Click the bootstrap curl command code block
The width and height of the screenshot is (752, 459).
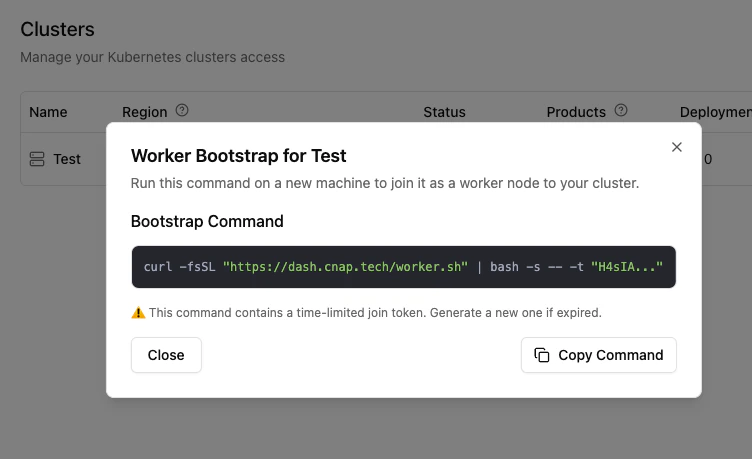click(x=403, y=267)
